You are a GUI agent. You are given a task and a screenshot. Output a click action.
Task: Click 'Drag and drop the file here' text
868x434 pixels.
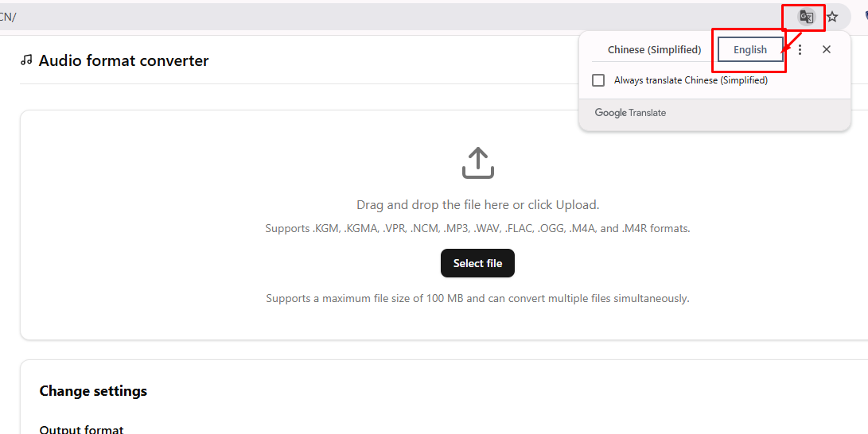coord(477,205)
